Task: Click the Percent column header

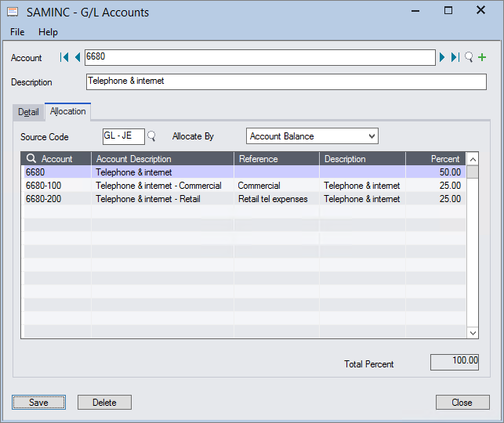Action: tap(436, 159)
